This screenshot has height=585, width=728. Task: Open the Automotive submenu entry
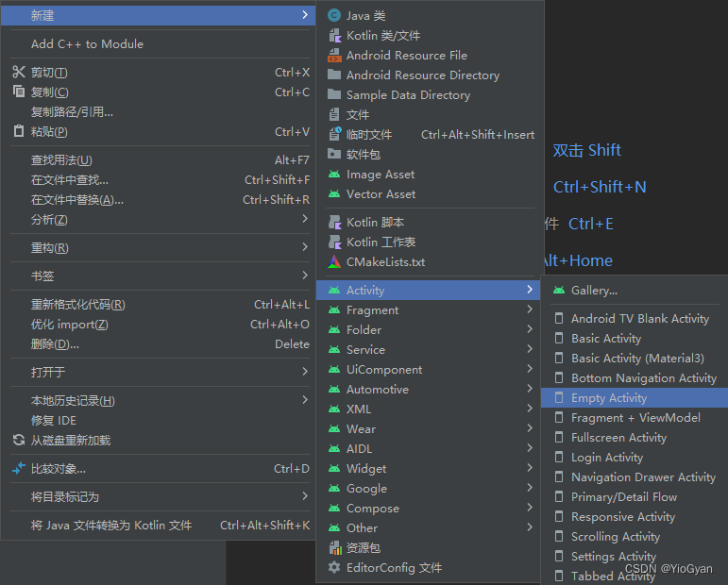tap(428, 390)
